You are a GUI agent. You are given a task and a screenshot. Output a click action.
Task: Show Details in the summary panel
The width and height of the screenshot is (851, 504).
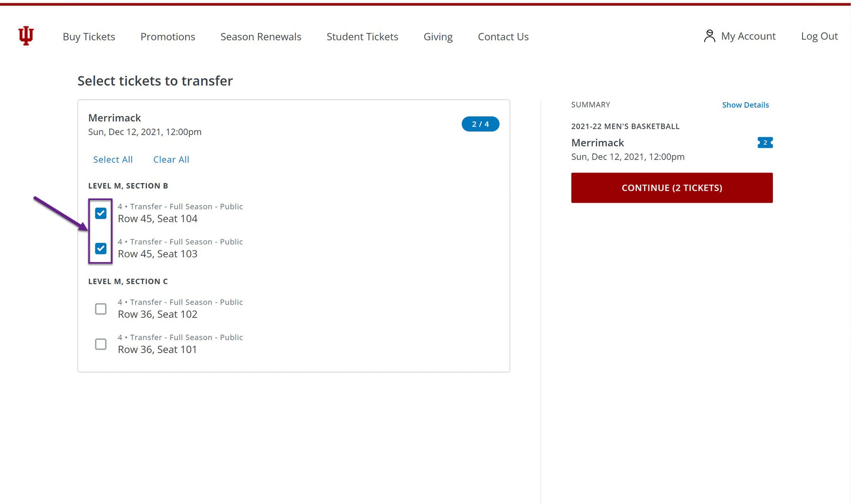[x=745, y=105]
